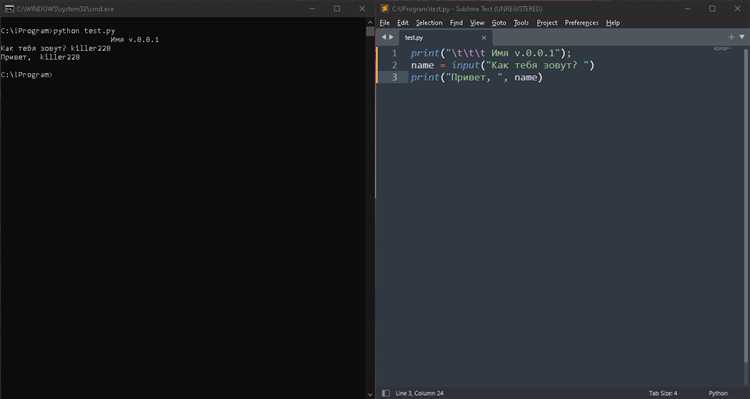This screenshot has height=399, width=750.
Task: Click line number 2 in the gutter
Action: 395,65
